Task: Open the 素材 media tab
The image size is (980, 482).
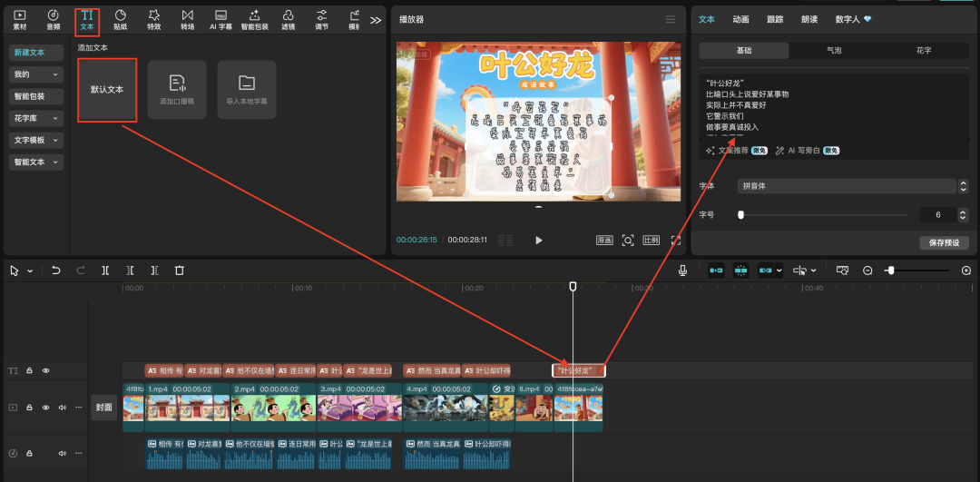Action: (20, 20)
